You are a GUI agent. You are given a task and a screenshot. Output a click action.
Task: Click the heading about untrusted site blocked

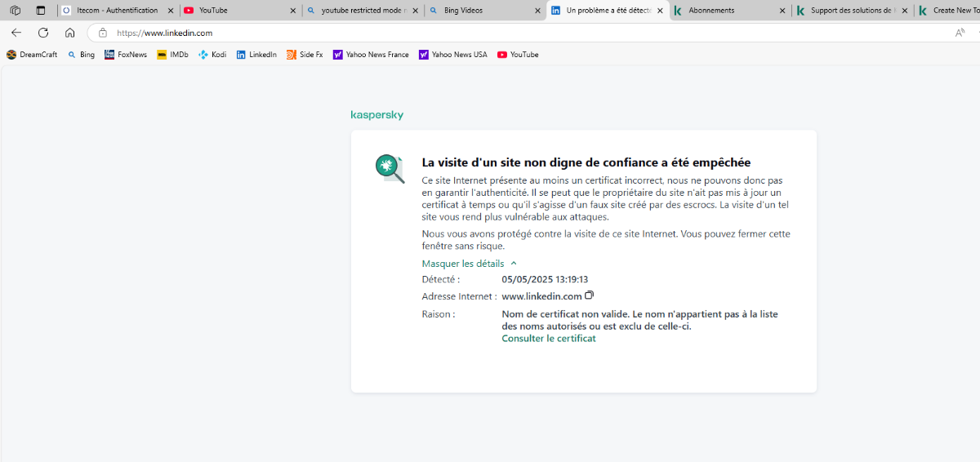pyautogui.click(x=586, y=162)
